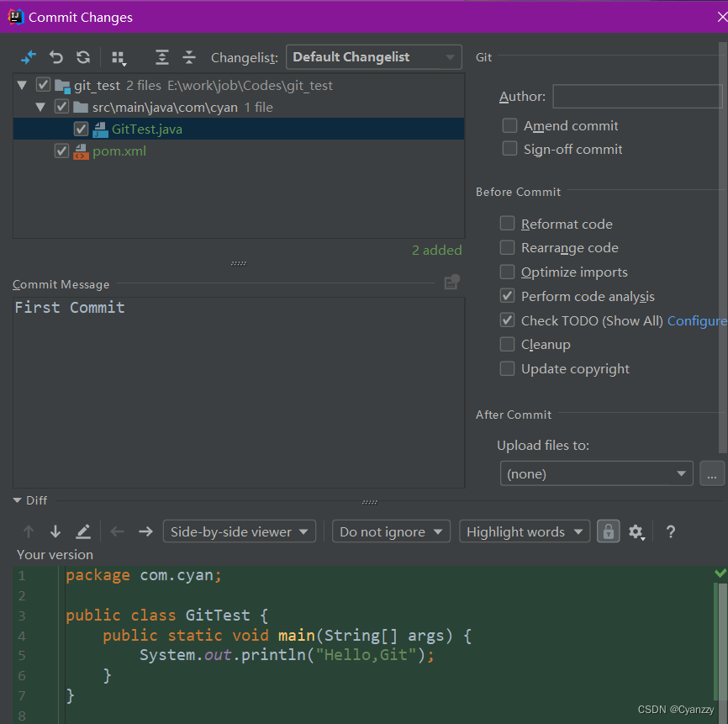Open the Side-by-side viewer dropdown
The image size is (728, 724).
coord(240,531)
